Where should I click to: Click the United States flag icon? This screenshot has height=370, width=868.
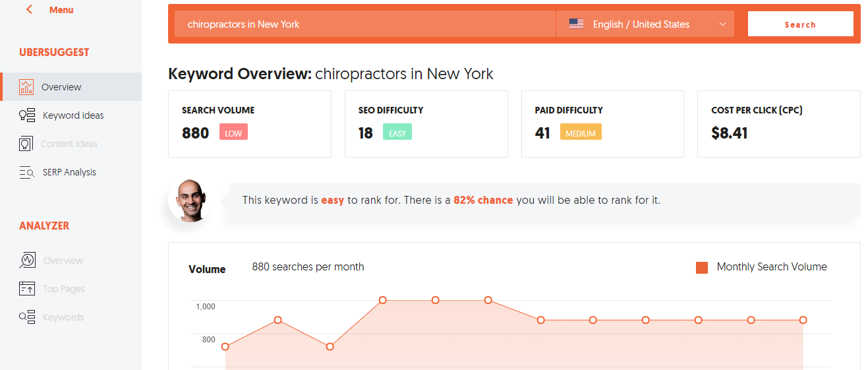(576, 24)
